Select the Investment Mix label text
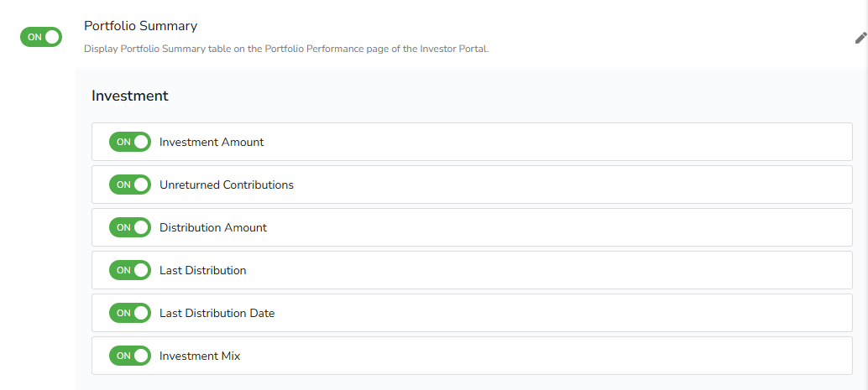868x390 pixels. [x=200, y=356]
